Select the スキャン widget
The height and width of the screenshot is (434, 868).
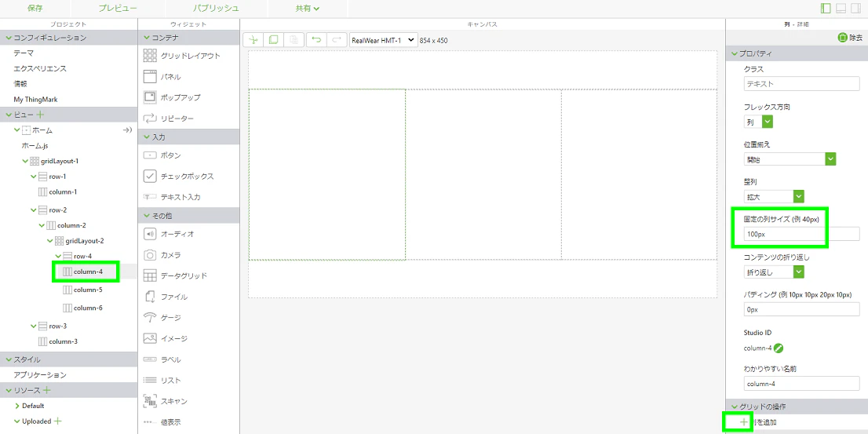coord(165,401)
